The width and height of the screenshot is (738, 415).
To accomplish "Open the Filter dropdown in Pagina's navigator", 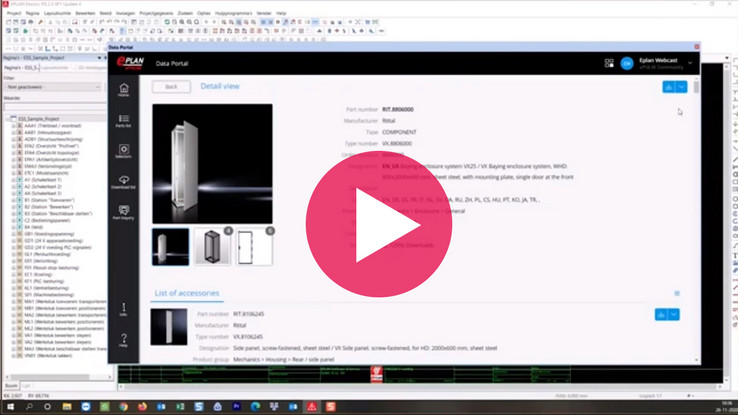I will coord(53,87).
